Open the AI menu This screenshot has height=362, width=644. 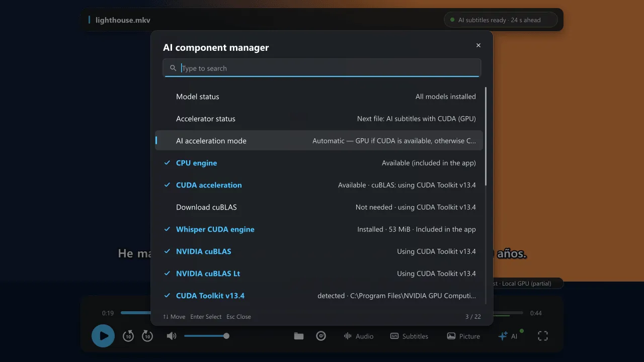pyautogui.click(x=508, y=336)
